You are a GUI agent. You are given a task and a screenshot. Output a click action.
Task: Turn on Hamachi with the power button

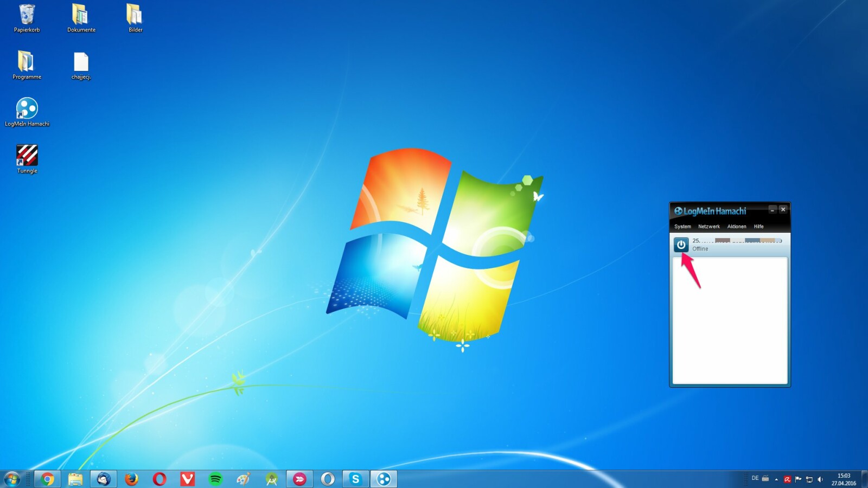[681, 245]
